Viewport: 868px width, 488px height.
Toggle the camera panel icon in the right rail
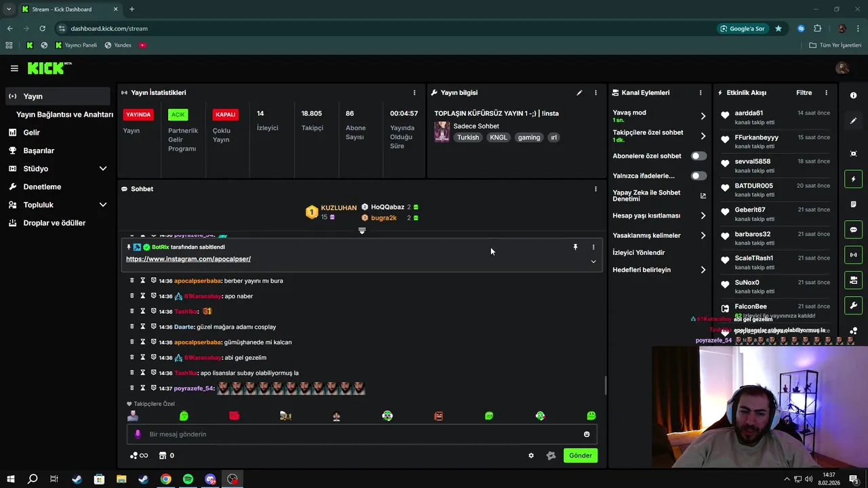[x=854, y=280]
